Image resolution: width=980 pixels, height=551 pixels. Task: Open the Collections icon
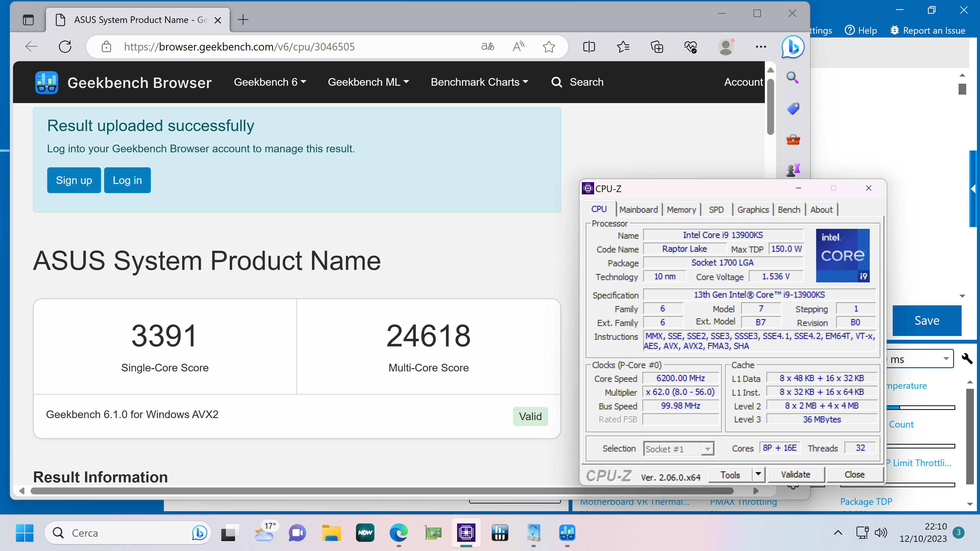tap(657, 46)
